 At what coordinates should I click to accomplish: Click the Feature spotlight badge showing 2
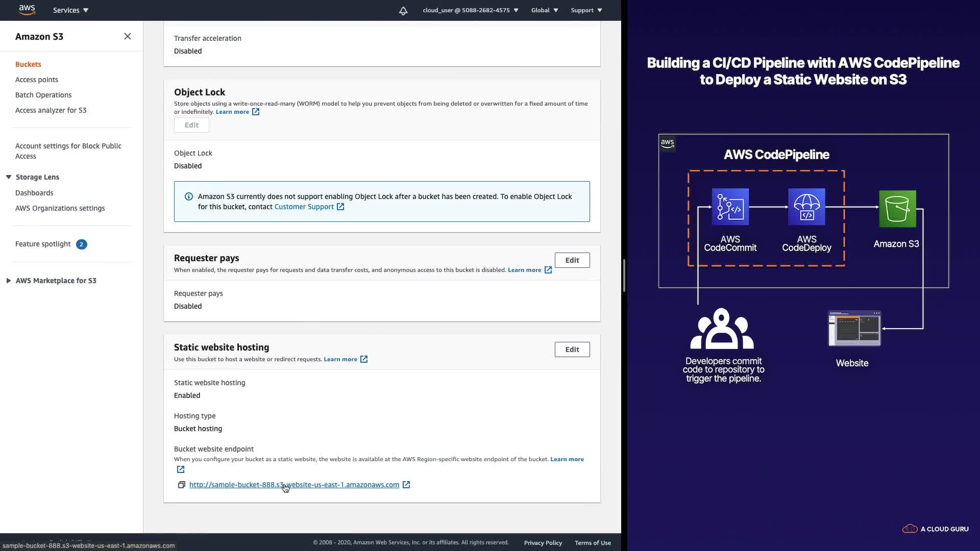[x=81, y=244]
